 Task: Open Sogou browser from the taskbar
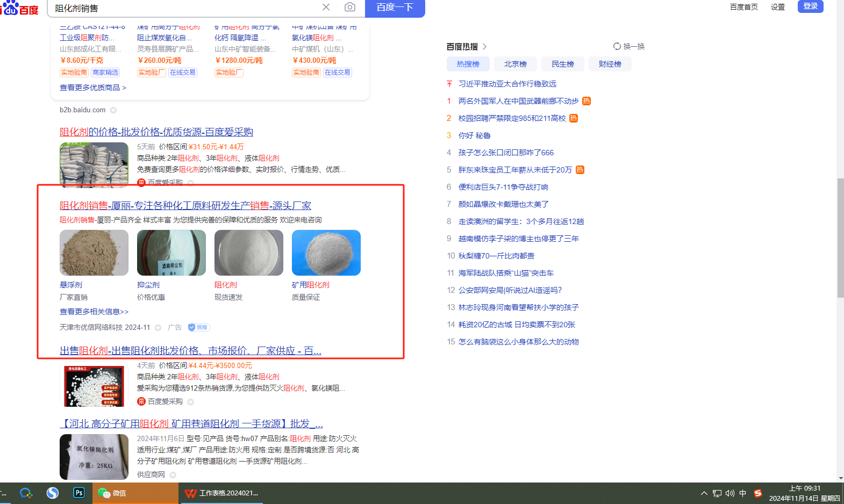point(52,493)
